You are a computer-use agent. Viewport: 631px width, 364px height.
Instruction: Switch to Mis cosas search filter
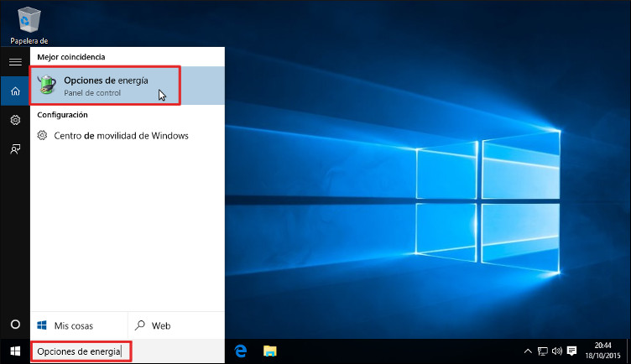tap(73, 325)
